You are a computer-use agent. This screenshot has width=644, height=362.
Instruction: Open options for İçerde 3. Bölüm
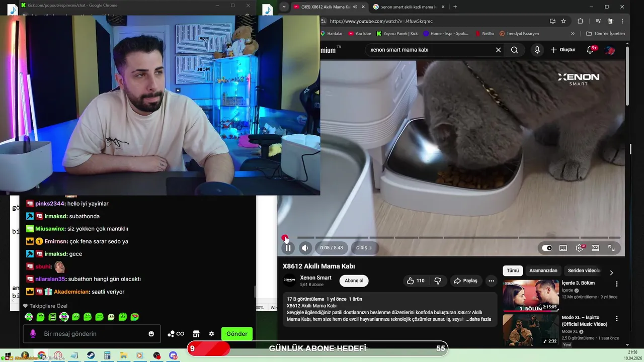616,284
